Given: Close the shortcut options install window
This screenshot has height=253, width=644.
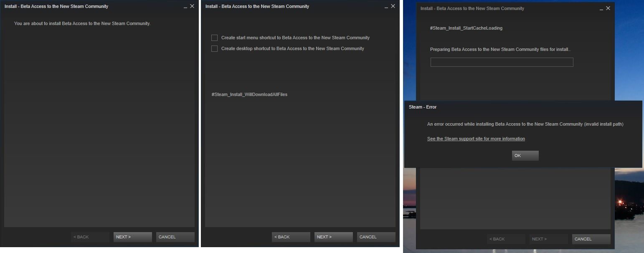Looking at the screenshot, I should 393,6.
